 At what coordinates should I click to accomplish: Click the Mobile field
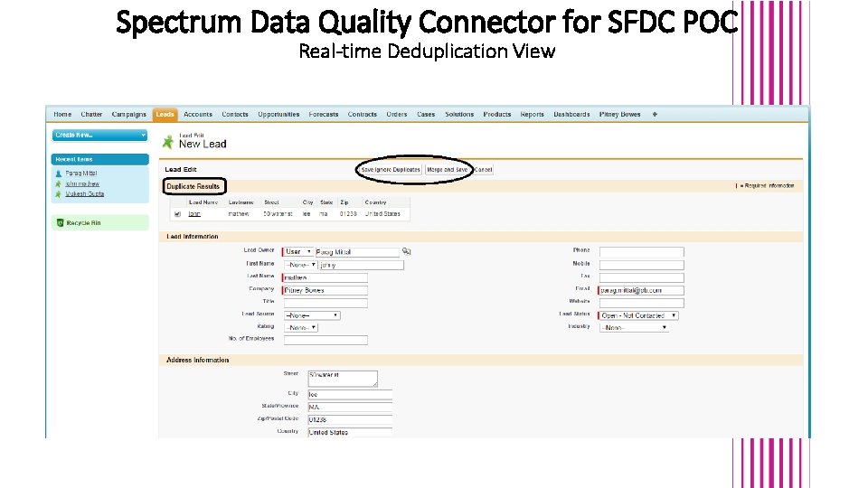point(642,265)
